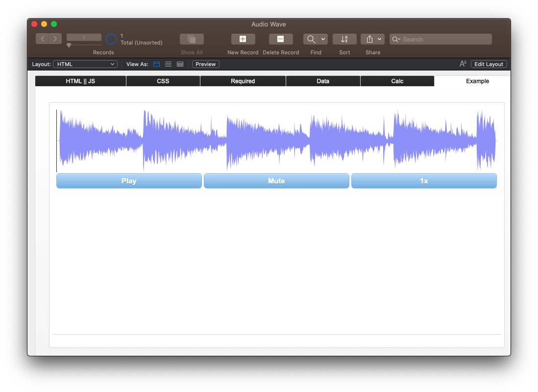Expand the Share dropdown arrow
The width and height of the screenshot is (538, 392).
click(x=379, y=39)
